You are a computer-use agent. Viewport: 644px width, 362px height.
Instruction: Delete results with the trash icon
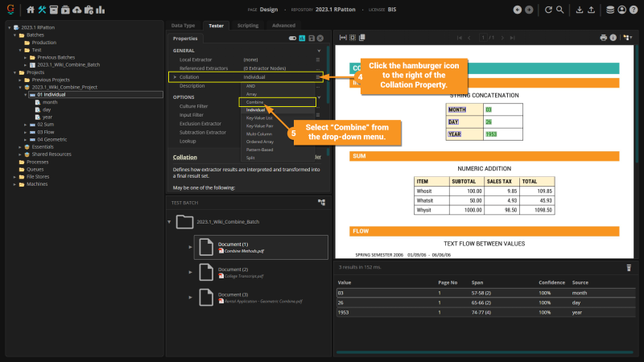pyautogui.click(x=629, y=266)
